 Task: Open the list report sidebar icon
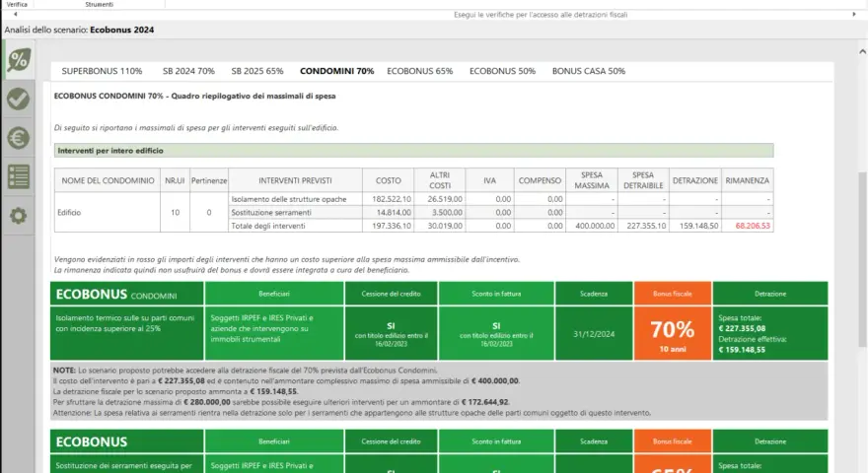tap(19, 176)
